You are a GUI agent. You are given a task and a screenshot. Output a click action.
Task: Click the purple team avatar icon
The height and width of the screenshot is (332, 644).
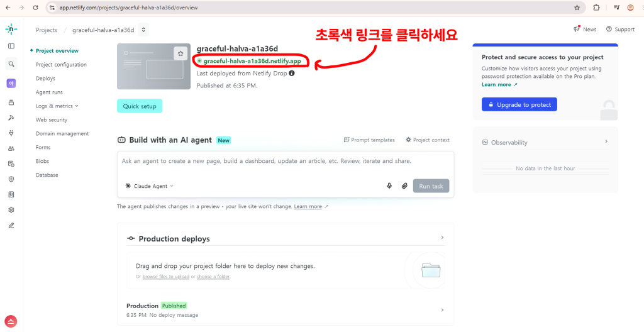point(11,84)
